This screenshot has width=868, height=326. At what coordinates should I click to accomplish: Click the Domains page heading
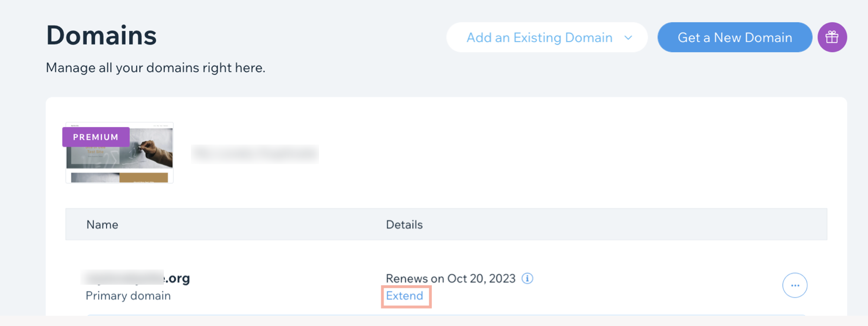tap(101, 35)
